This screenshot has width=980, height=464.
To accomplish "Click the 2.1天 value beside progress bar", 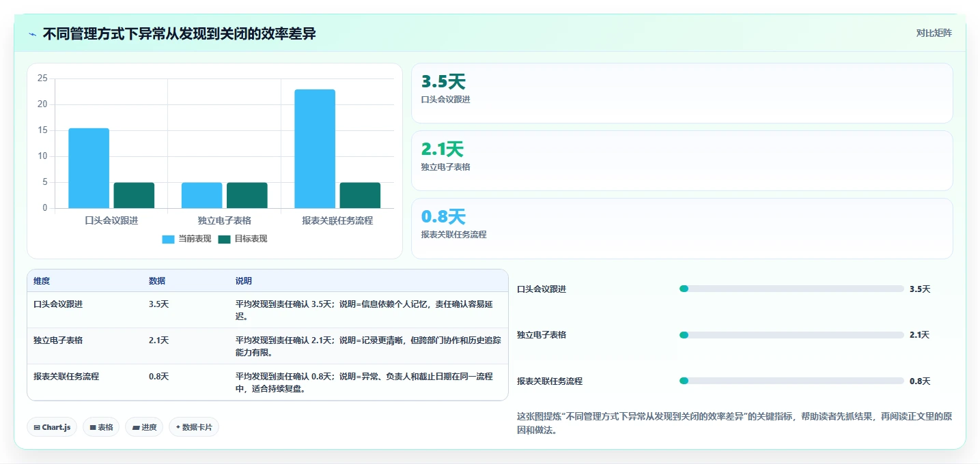I will [920, 335].
